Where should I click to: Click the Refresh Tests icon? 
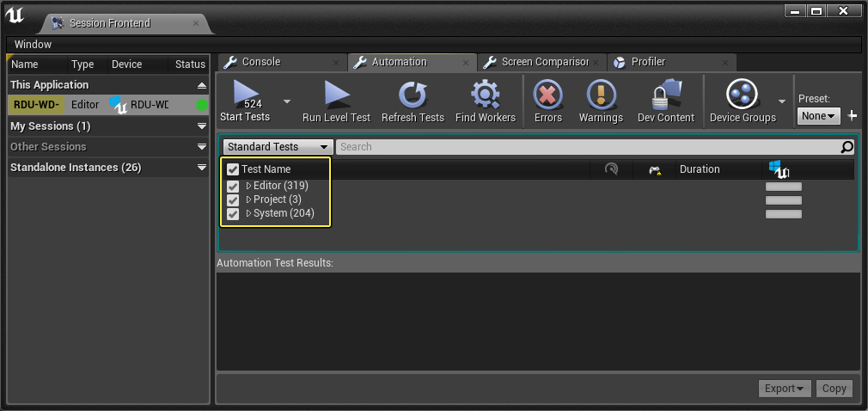(x=413, y=95)
